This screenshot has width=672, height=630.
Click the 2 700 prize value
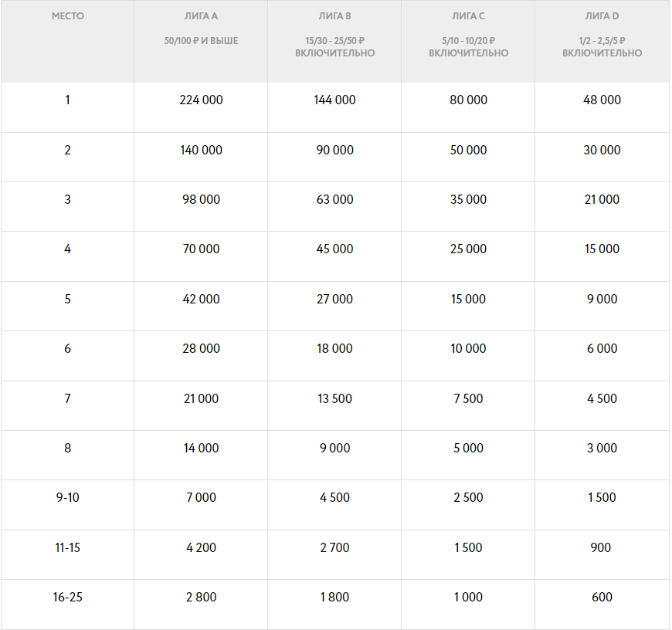coord(334,548)
